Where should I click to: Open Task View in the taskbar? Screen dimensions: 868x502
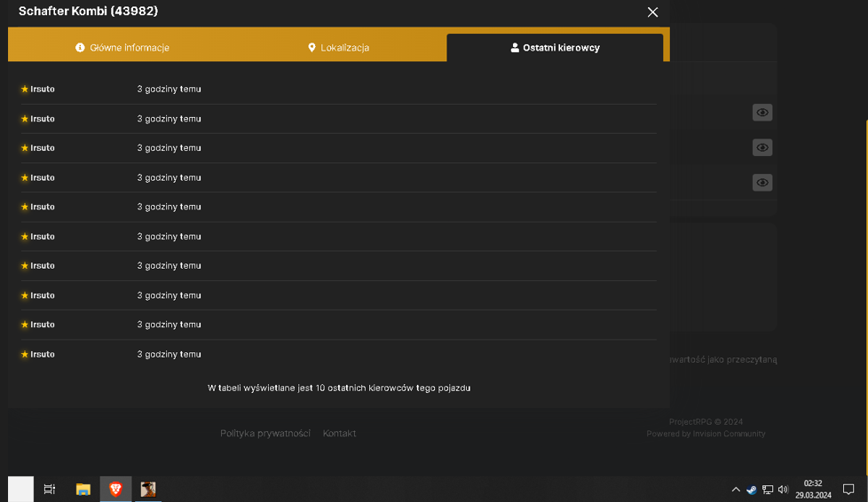50,490
